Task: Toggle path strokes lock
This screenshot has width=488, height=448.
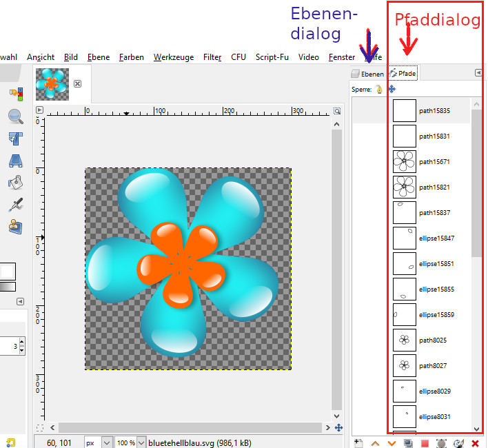Action: coord(379,90)
